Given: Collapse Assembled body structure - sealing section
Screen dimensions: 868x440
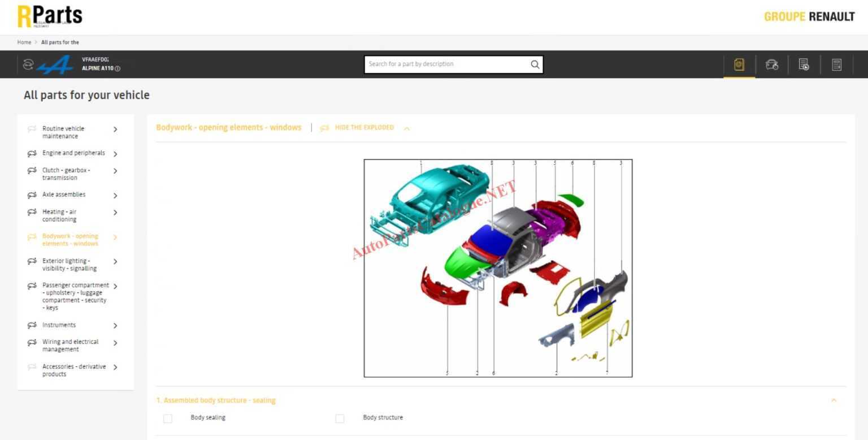Looking at the screenshot, I should pyautogui.click(x=834, y=400).
